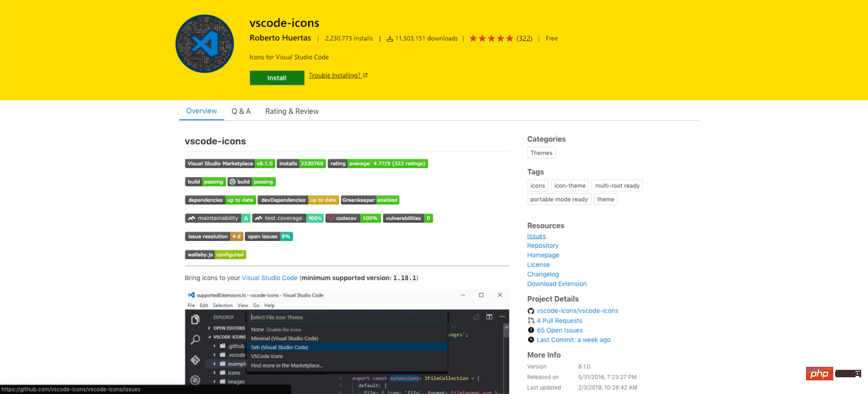868x394 pixels.
Task: Click the test coverage 100% badge
Action: point(288,218)
